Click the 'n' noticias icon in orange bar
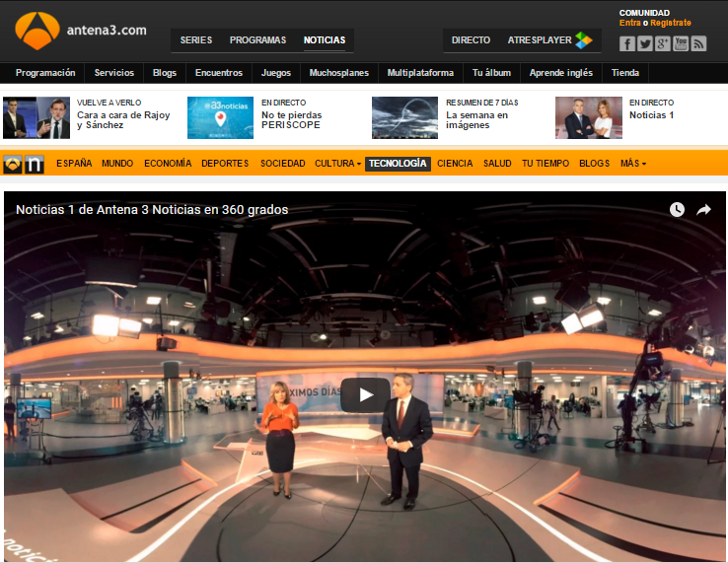Viewport: 728px width, 563px height. coord(35,165)
